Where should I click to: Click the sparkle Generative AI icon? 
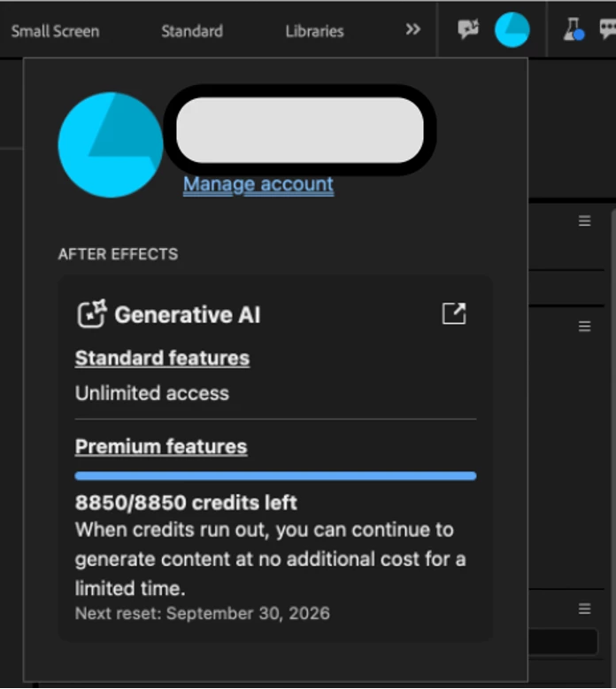[x=92, y=314]
